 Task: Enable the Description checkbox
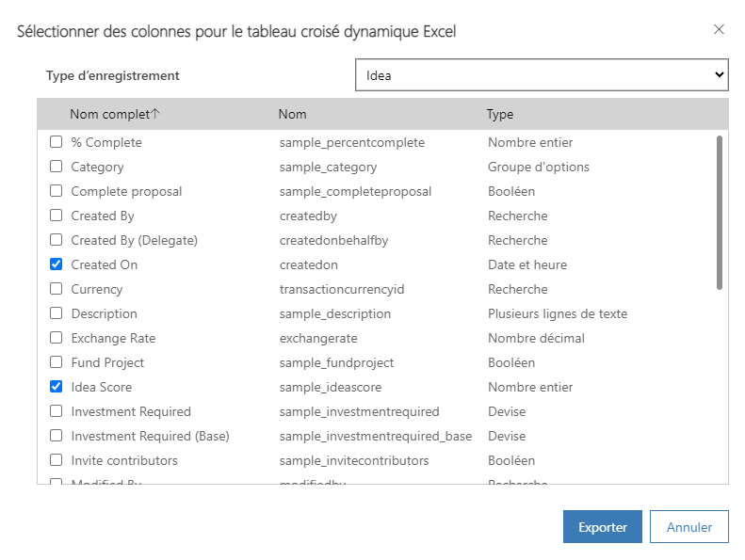[x=57, y=313]
